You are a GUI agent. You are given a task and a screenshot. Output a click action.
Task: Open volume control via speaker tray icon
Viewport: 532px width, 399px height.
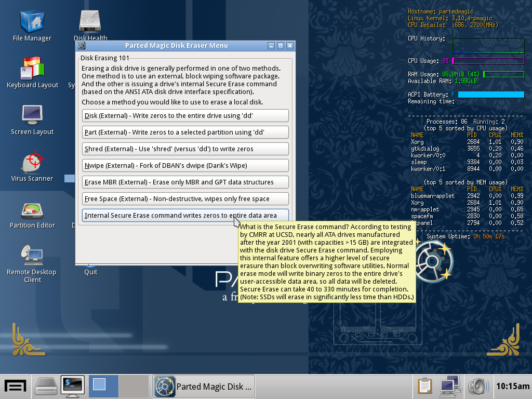coord(478,386)
